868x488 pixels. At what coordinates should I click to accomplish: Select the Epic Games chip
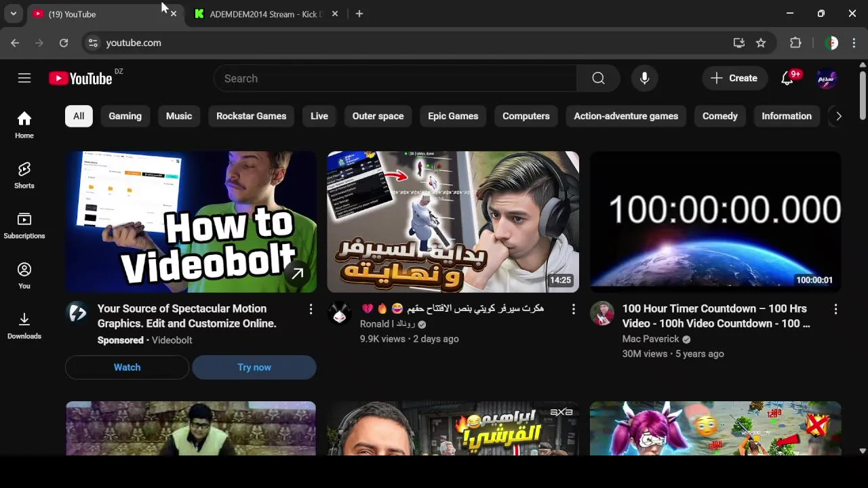click(x=453, y=116)
